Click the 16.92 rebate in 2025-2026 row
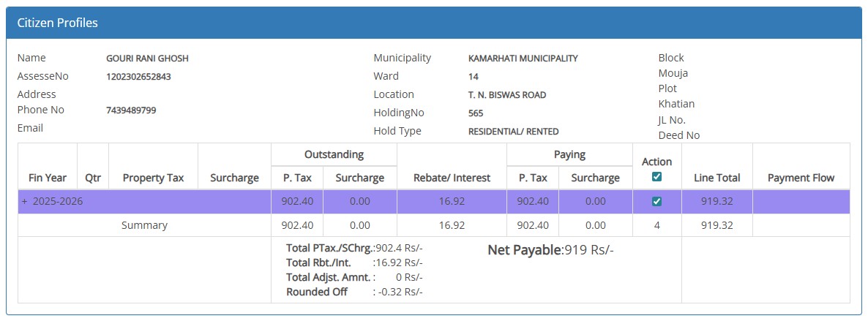Screen dimensions: 868x321 (x=452, y=201)
